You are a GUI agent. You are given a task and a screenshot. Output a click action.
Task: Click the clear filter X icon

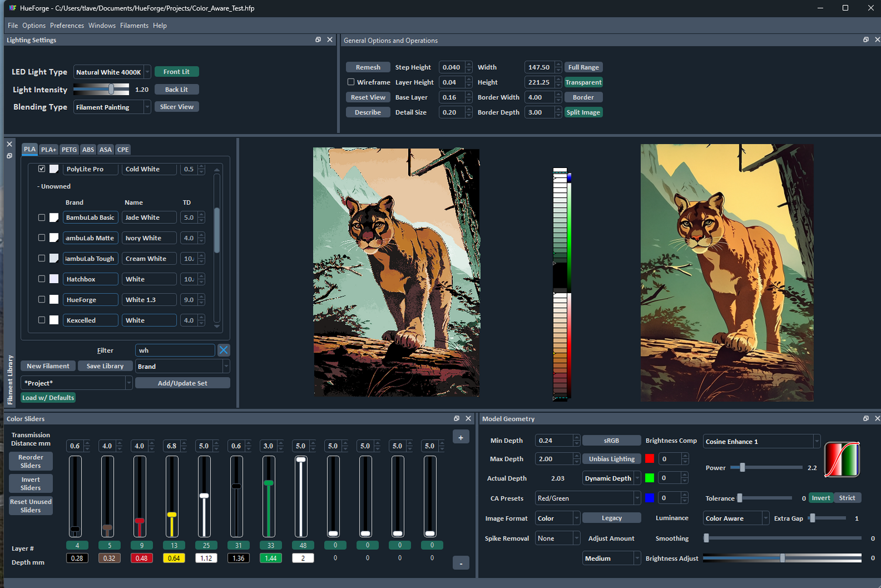pos(224,350)
